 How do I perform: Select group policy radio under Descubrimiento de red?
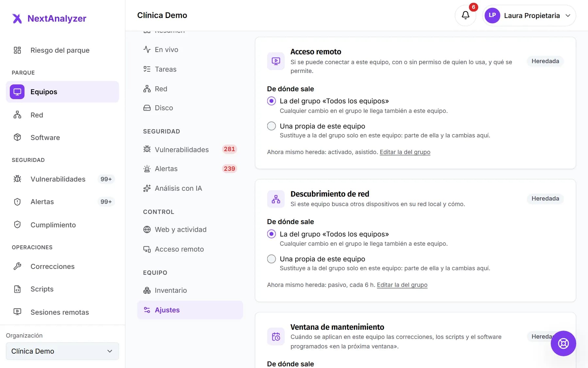[x=271, y=234]
